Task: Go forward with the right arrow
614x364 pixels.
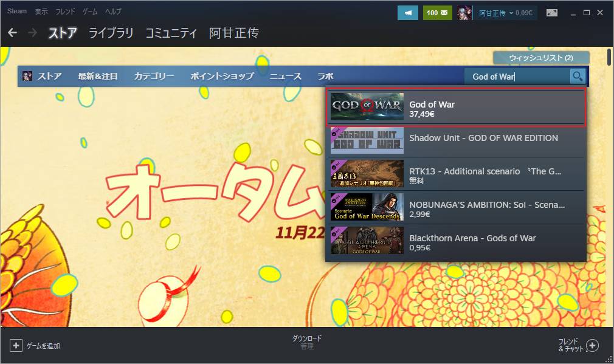Action: tap(32, 33)
